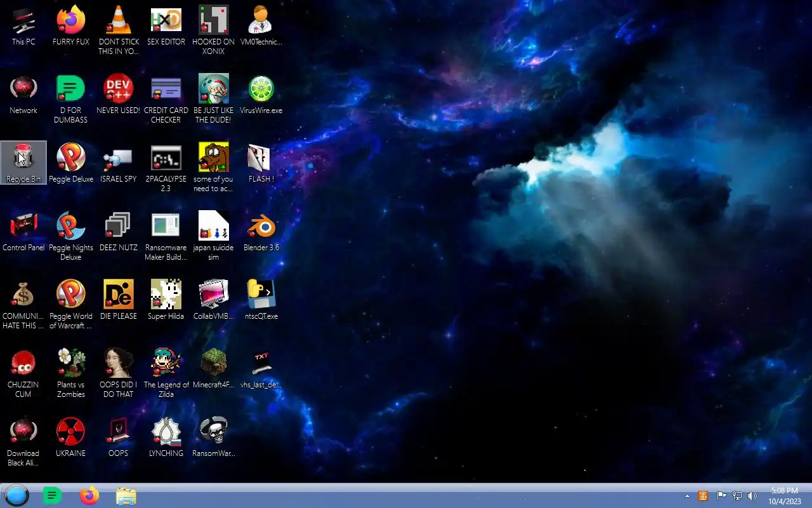Open File Explorer from the taskbar
The width and height of the screenshot is (812, 508).
126,495
